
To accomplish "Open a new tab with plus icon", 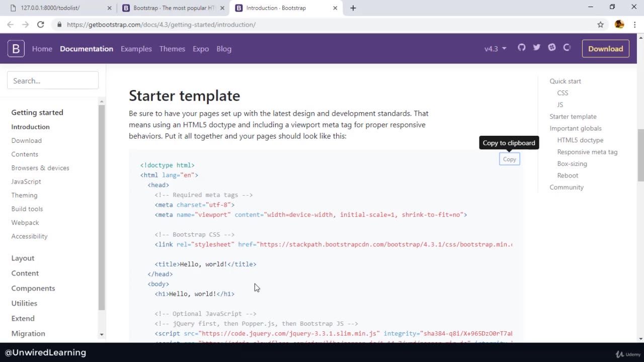I will pyautogui.click(x=353, y=8).
